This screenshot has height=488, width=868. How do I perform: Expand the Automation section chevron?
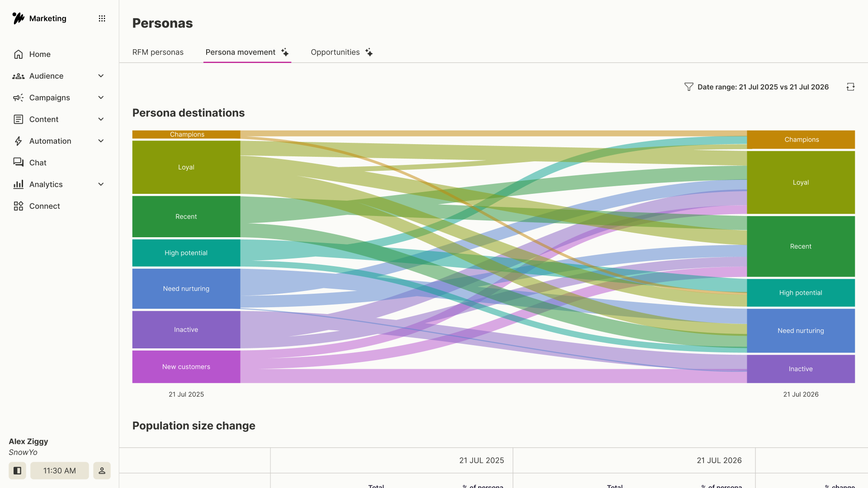click(x=101, y=141)
